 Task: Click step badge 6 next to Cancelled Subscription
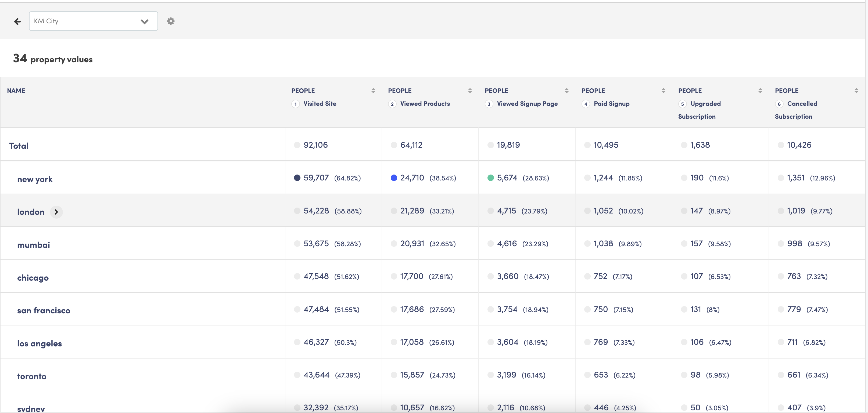(779, 104)
